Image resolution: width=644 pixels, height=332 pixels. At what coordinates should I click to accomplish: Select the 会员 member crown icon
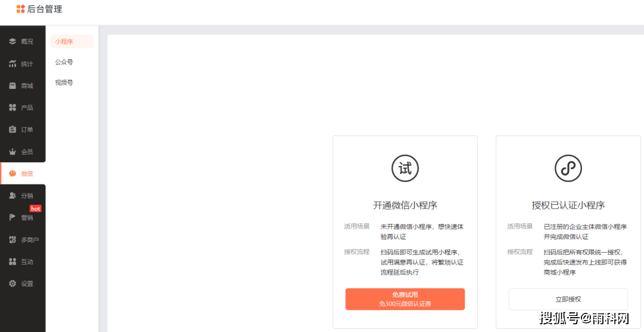coord(13,152)
